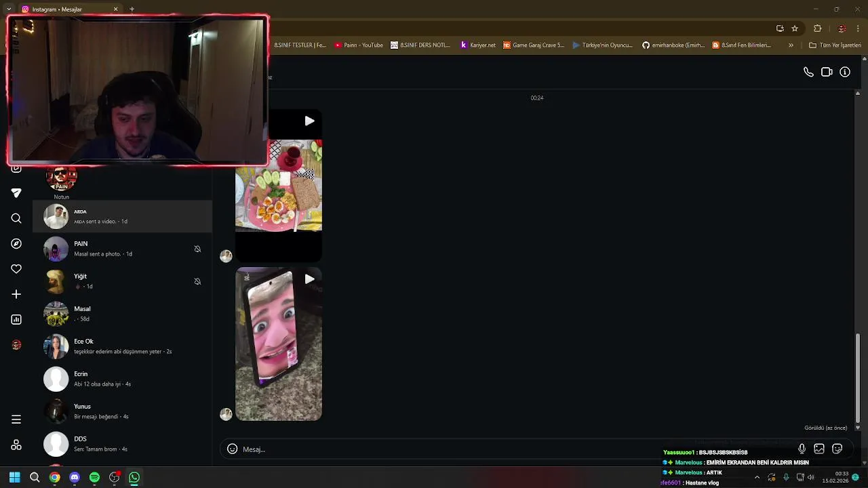Screen dimensions: 868x488
Task: Open the phone face video thumbnail
Action: coord(279,344)
